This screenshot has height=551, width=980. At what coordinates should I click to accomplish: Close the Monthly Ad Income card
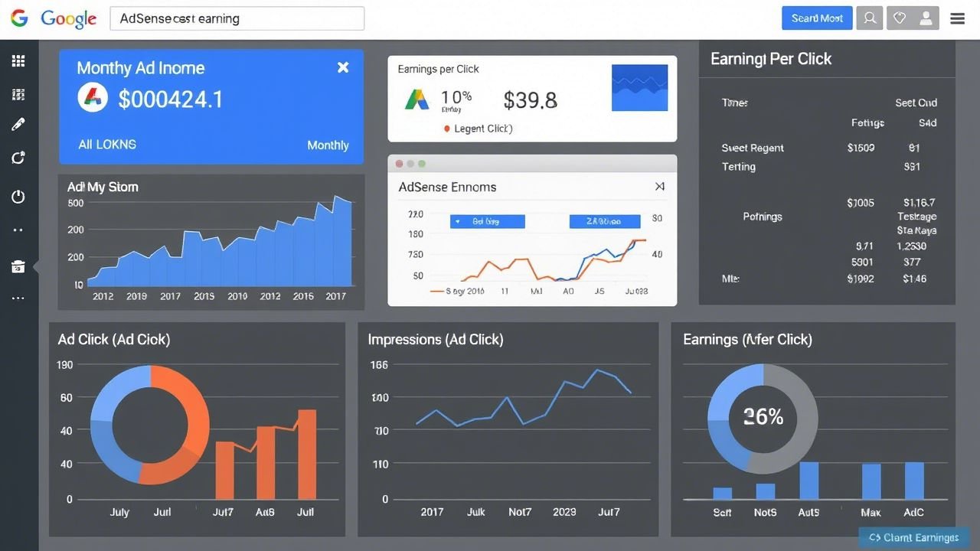[343, 67]
